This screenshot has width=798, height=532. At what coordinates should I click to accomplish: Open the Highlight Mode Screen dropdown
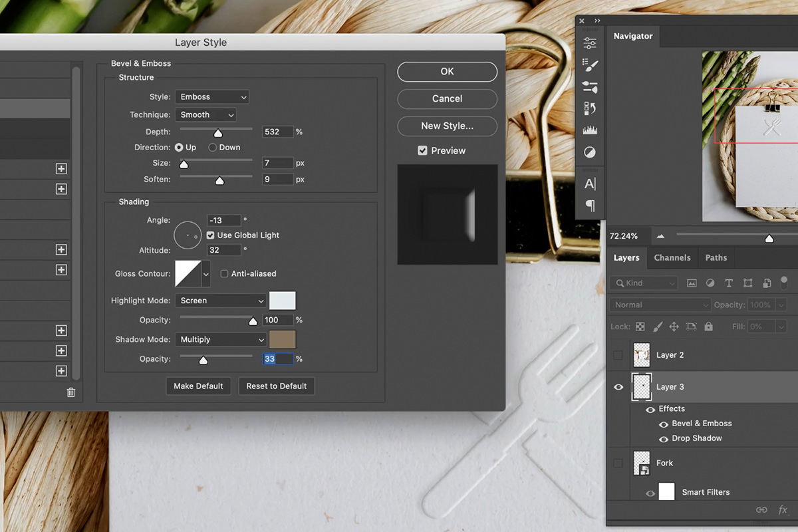[220, 301]
